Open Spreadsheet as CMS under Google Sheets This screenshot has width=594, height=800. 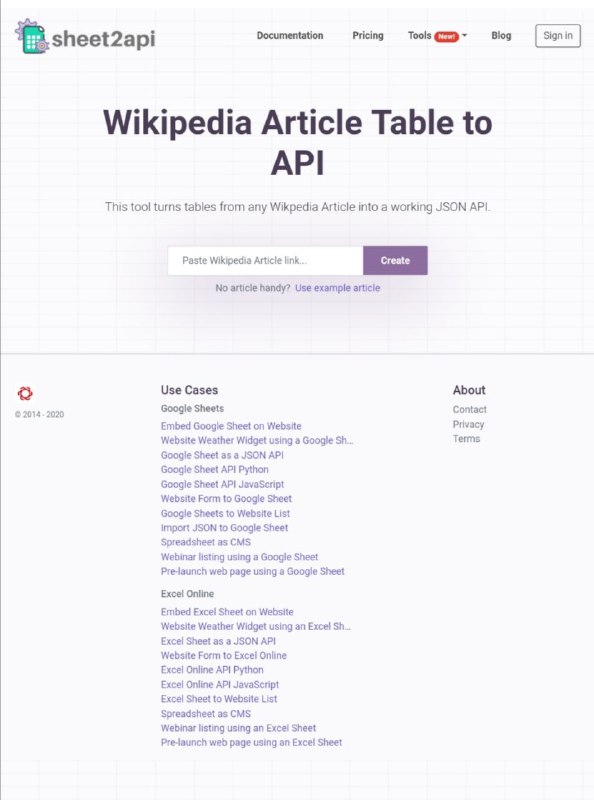(206, 542)
